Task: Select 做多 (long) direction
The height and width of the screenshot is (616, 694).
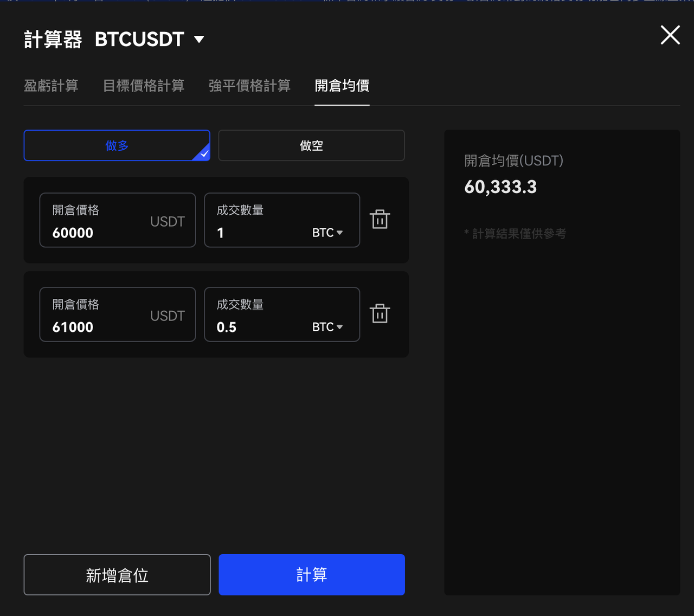Action: click(117, 145)
